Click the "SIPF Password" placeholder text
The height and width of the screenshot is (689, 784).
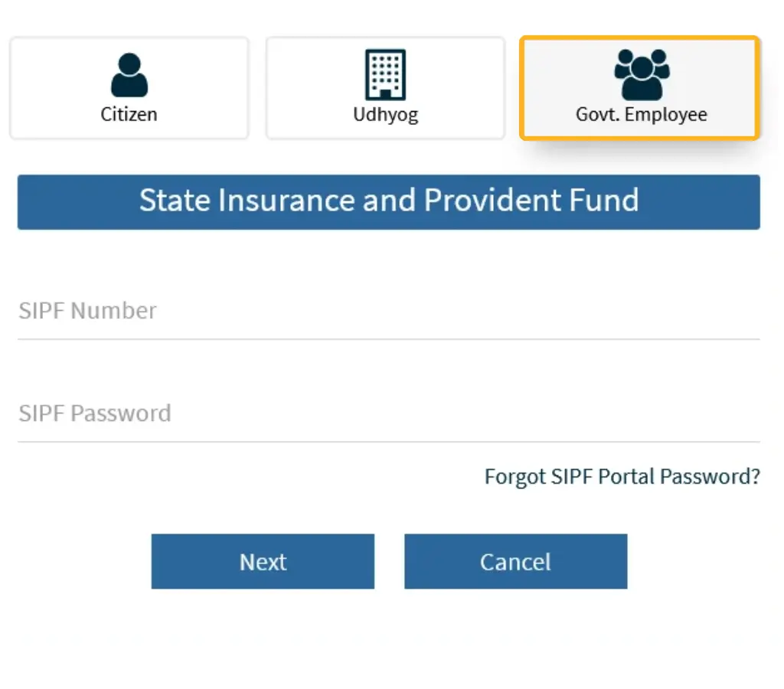point(95,414)
